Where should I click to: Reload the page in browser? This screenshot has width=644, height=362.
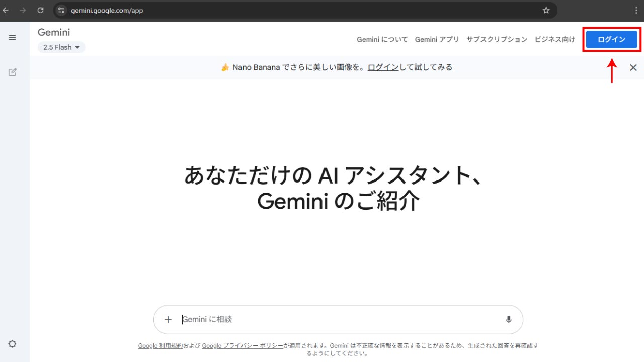(40, 10)
